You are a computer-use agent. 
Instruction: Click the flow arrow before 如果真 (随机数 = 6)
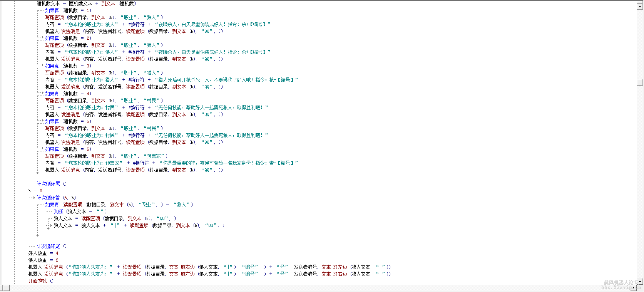pyautogui.click(x=42, y=149)
